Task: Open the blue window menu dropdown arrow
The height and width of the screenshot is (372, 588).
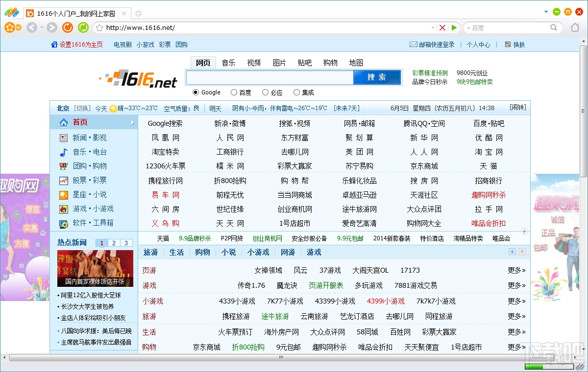Action: [546, 11]
